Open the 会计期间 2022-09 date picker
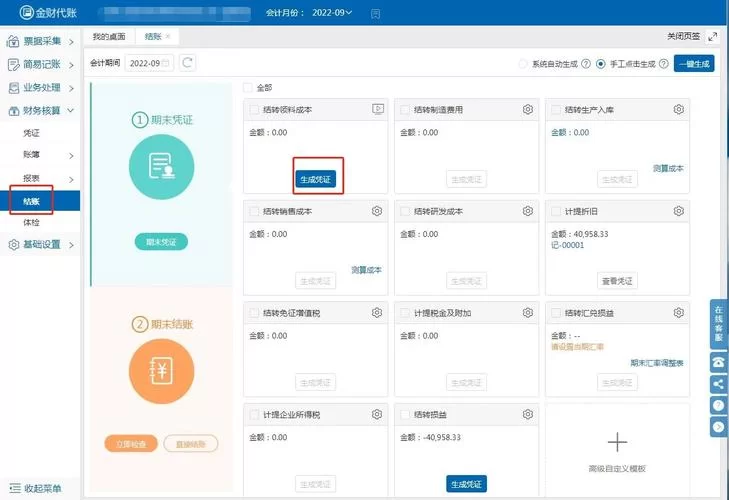 [x=149, y=63]
